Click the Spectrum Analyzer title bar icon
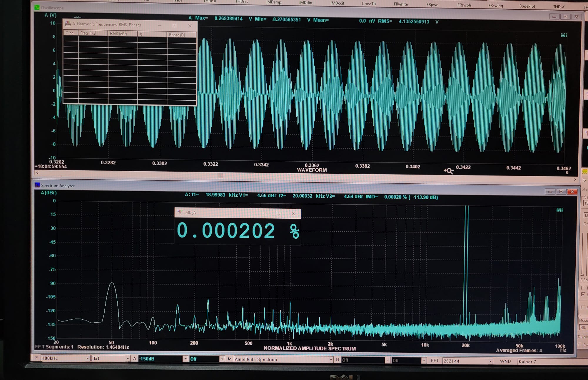Image resolution: width=588 pixels, height=380 pixels. pos(37,185)
